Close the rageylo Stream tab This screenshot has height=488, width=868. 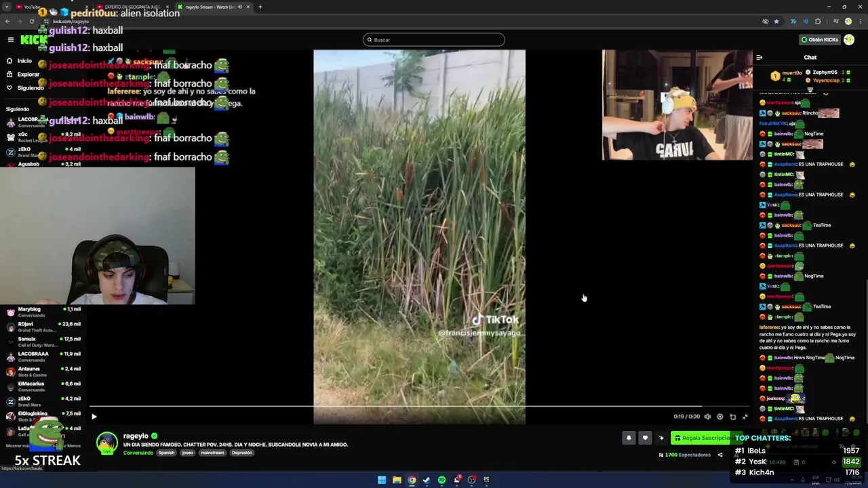[248, 7]
